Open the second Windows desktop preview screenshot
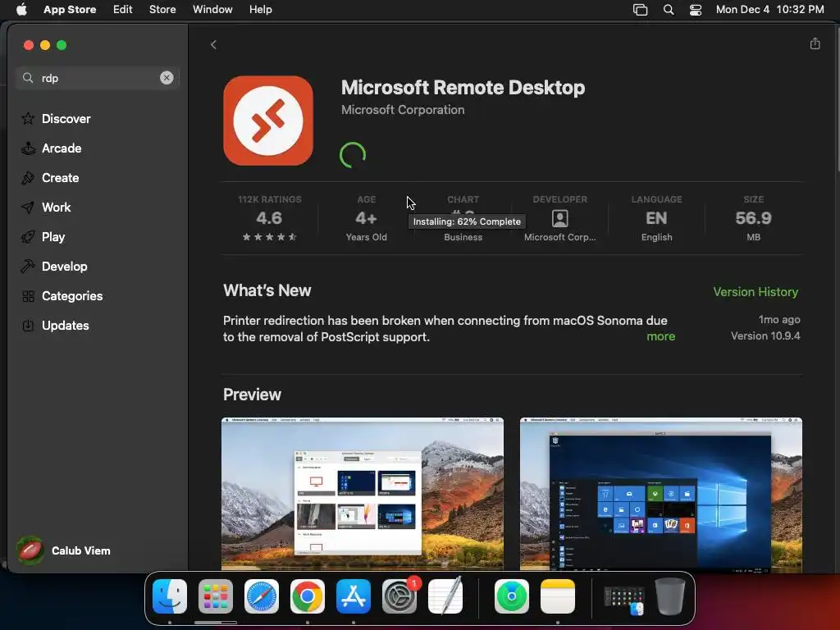Viewport: 840px width, 630px height. (660, 493)
